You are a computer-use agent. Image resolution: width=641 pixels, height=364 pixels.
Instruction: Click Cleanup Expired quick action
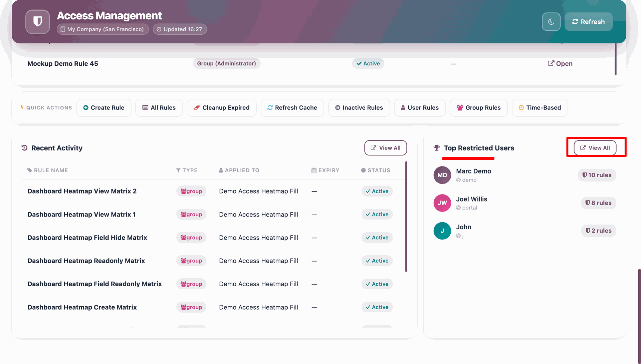pyautogui.click(x=222, y=107)
